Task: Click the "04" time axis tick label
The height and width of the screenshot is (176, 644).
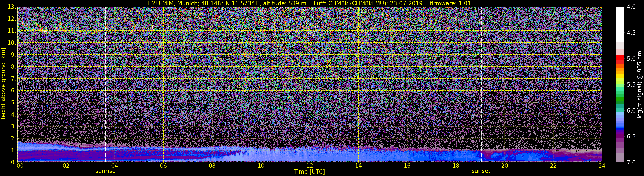Action: pyautogui.click(x=114, y=166)
